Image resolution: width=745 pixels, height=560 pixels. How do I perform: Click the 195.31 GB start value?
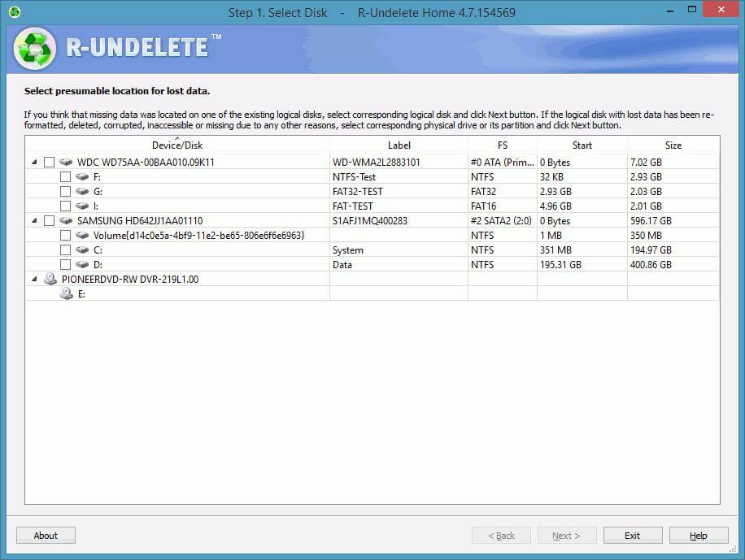tap(560, 265)
